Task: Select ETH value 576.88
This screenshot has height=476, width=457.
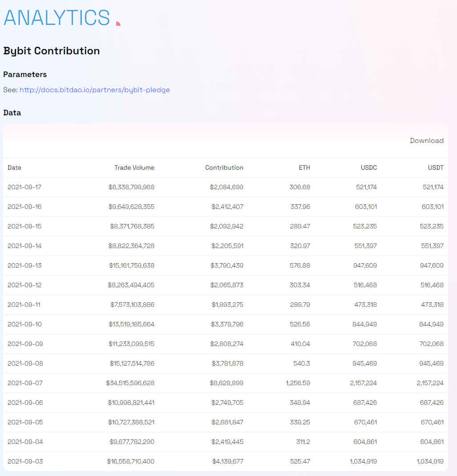Action: tap(300, 265)
